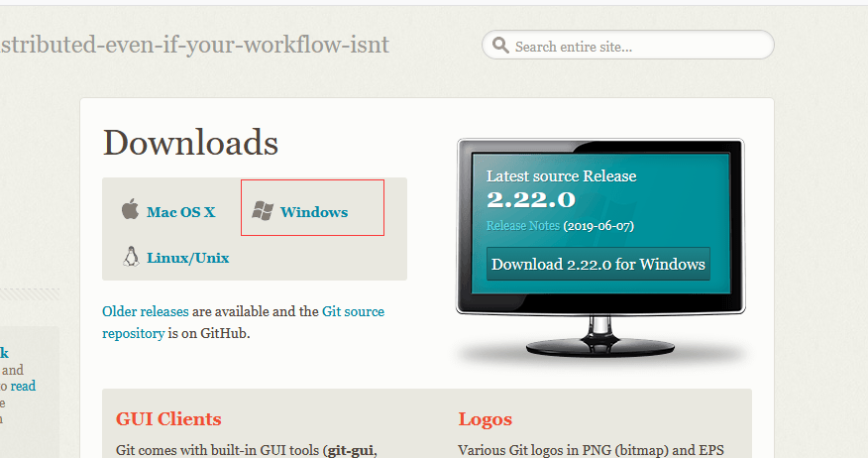The height and width of the screenshot is (458, 868).
Task: Click the monitor image with latest release
Action: (600, 248)
